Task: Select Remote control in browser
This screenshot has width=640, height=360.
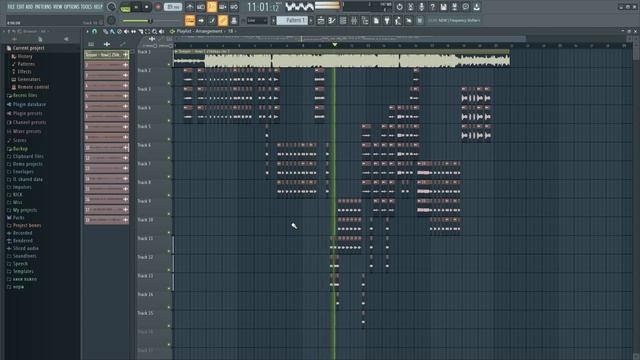Action: 30,87
